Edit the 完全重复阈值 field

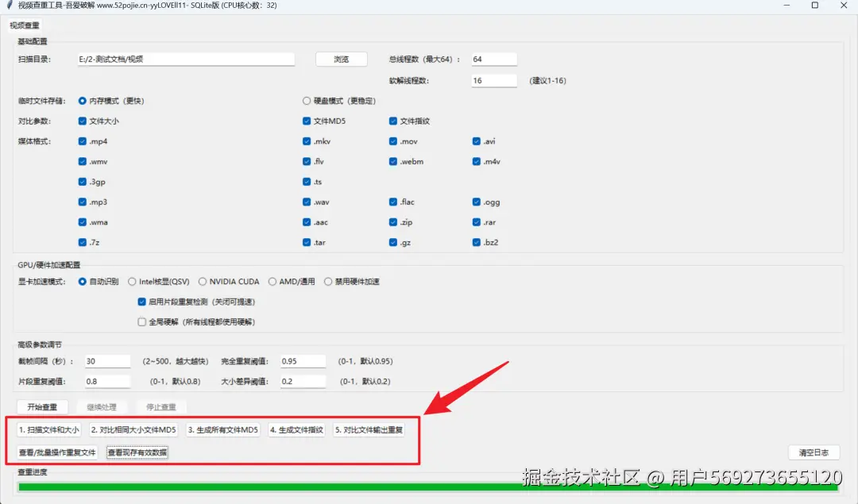tap(303, 361)
